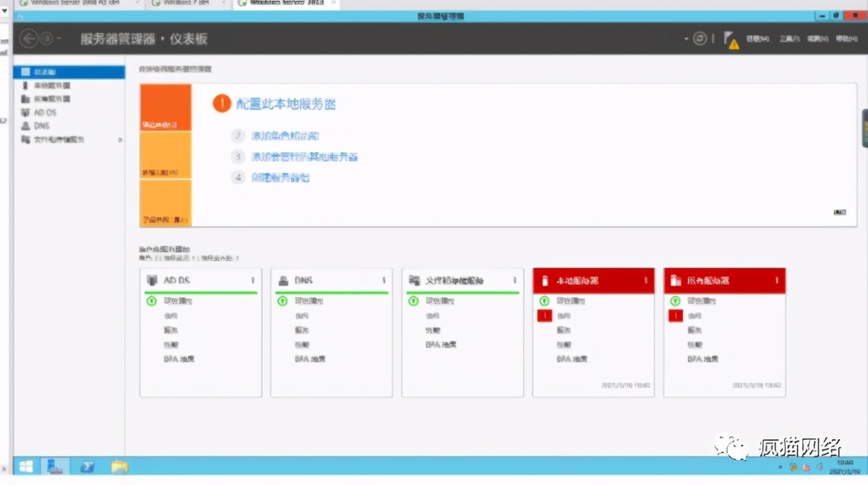
Task: Click the red events alert badge in the 本地服务器 tile
Action: pyautogui.click(x=545, y=315)
